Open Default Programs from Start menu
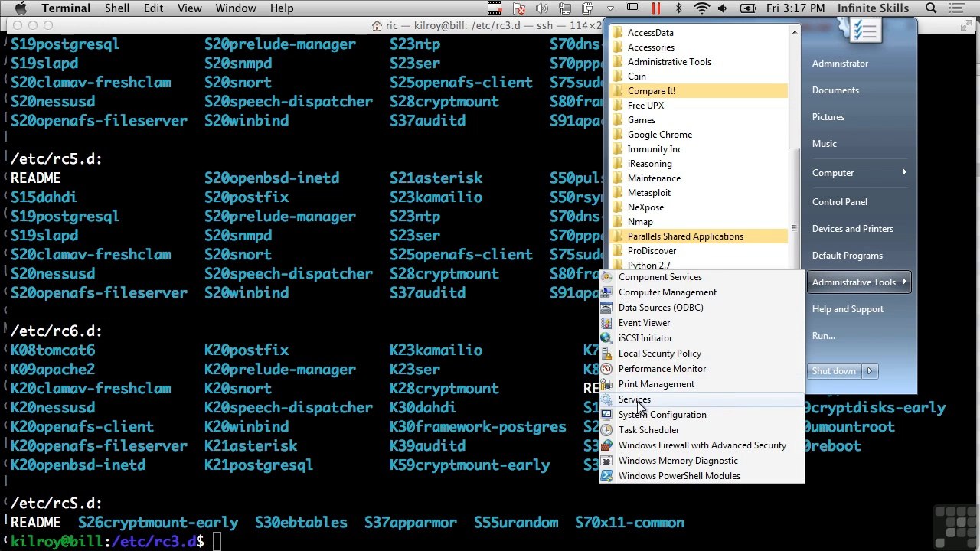Screen dimensions: 980x551 point(848,256)
